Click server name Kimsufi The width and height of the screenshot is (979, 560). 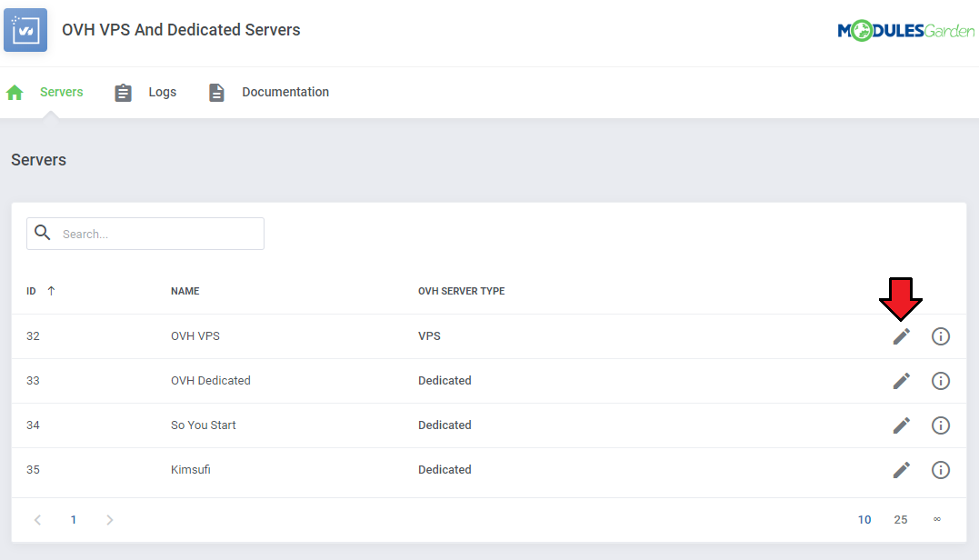190,469
